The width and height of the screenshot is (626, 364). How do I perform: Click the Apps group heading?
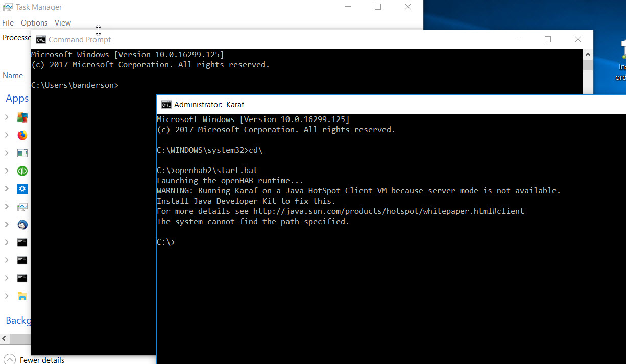click(x=17, y=99)
